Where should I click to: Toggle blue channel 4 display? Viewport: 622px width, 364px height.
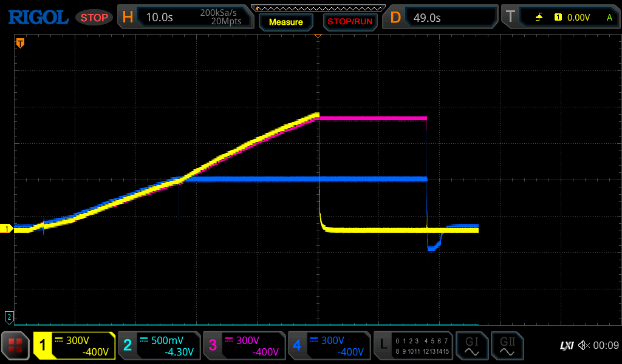329,346
